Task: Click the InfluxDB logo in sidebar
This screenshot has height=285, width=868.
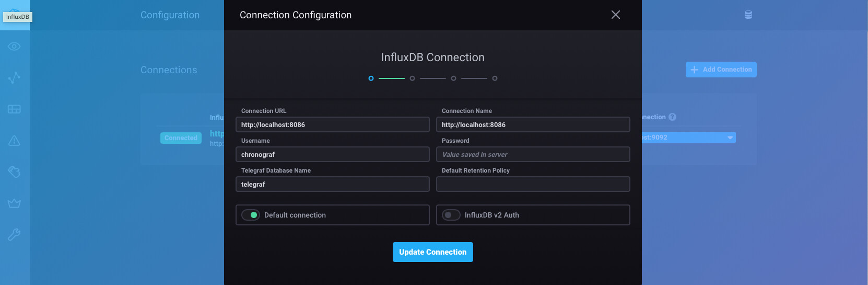Action: click(x=15, y=15)
